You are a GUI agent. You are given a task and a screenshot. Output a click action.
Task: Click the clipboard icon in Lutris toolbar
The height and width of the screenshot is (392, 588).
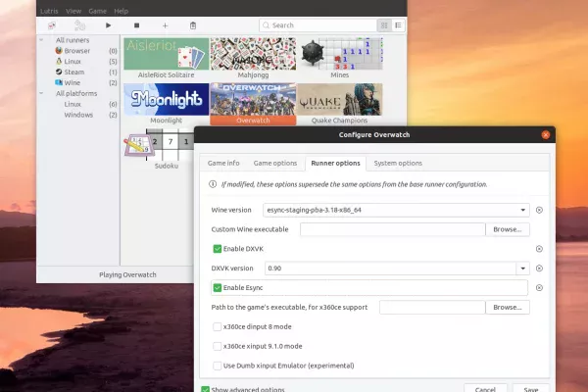[x=193, y=25]
